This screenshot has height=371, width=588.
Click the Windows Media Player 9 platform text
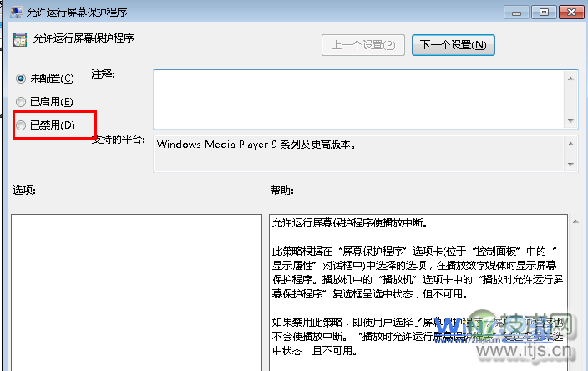point(256,145)
